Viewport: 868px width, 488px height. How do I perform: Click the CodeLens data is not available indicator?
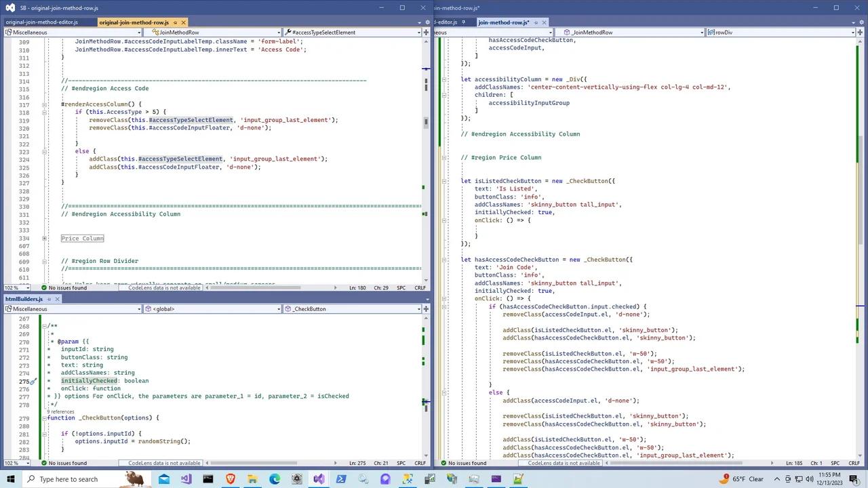tap(164, 287)
